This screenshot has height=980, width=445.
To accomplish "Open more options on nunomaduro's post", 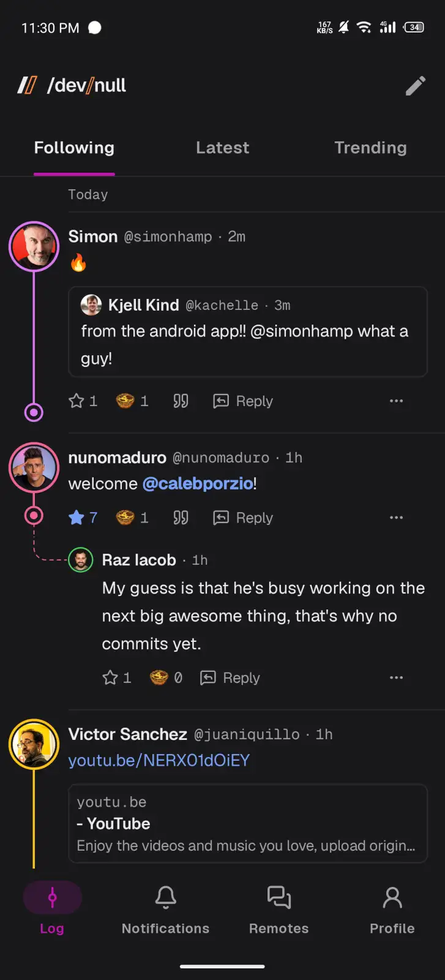I will (x=397, y=518).
